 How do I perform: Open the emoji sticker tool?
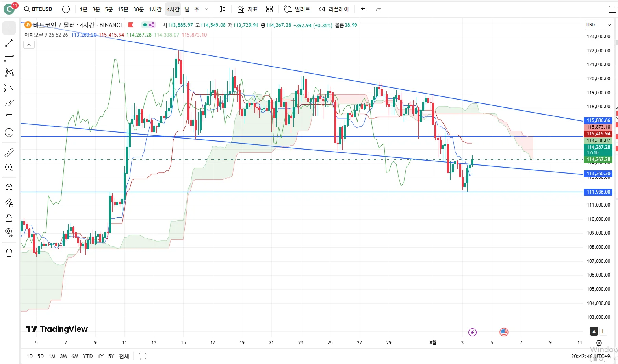tap(9, 133)
